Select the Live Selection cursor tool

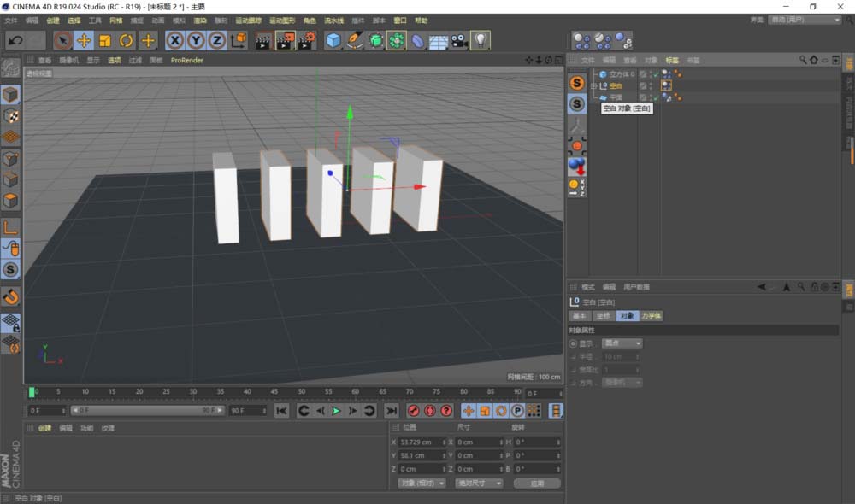[62, 40]
